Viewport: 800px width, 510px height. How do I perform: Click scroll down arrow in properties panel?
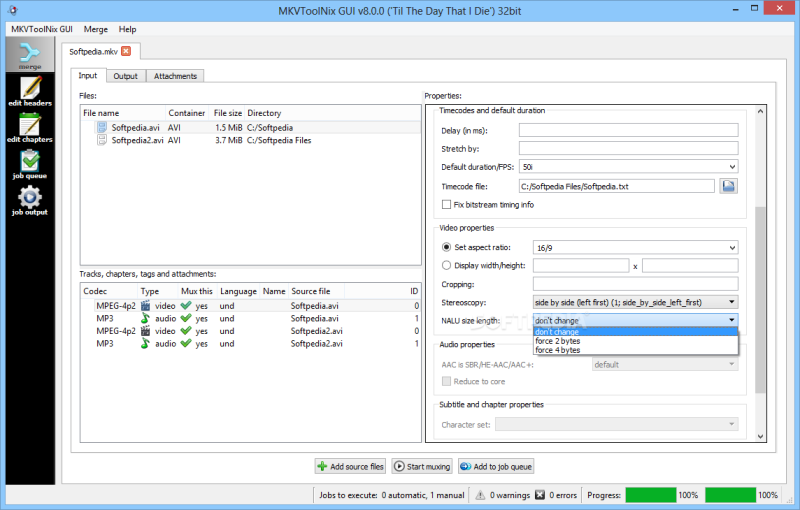(x=760, y=437)
